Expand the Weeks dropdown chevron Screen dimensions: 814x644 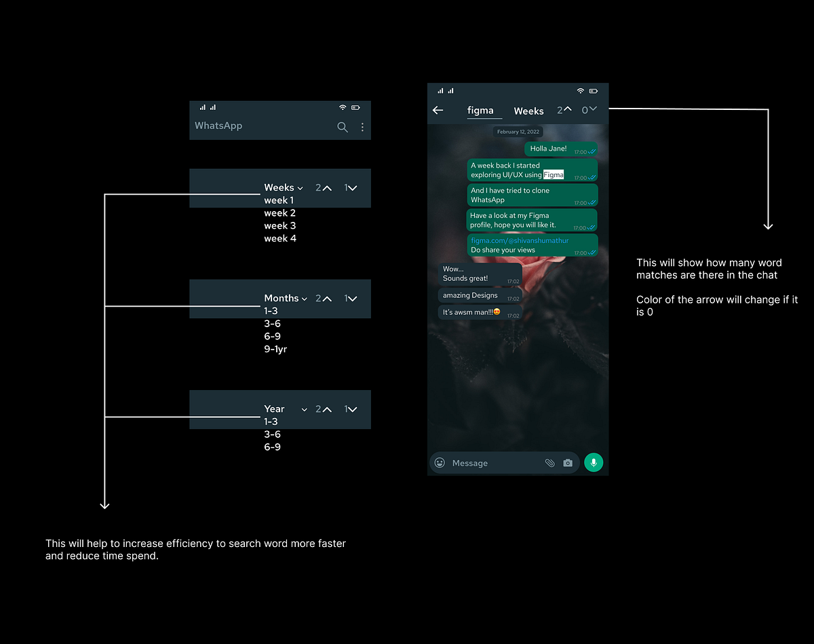pos(301,187)
